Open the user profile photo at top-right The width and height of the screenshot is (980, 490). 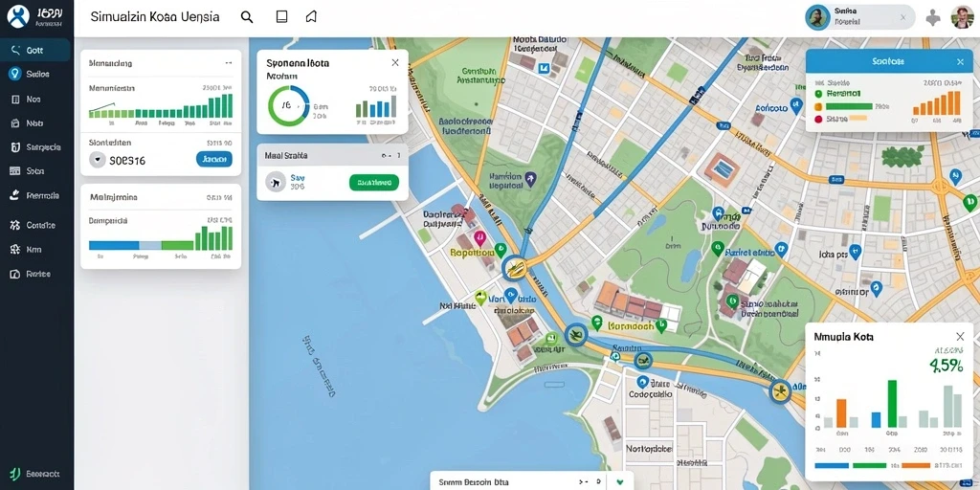[962, 17]
